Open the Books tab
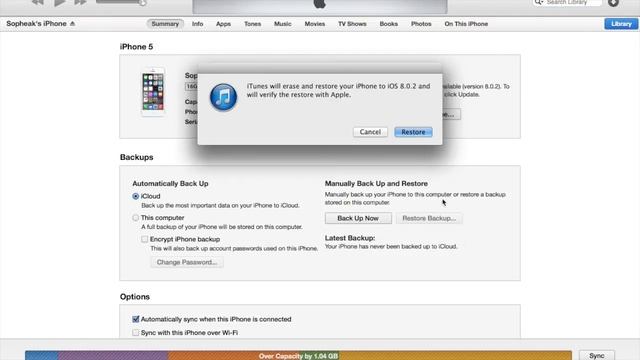This screenshot has width=640, height=360. [389, 24]
